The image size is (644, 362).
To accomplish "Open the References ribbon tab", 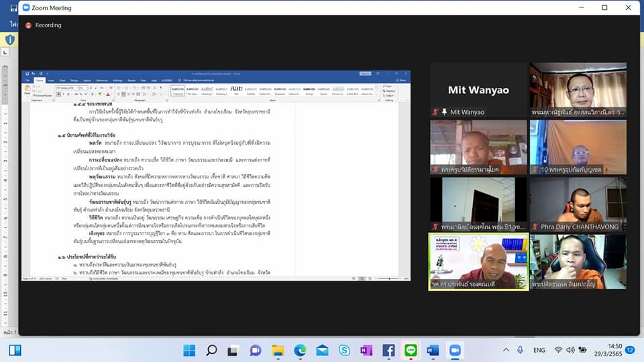I will coord(102,80).
